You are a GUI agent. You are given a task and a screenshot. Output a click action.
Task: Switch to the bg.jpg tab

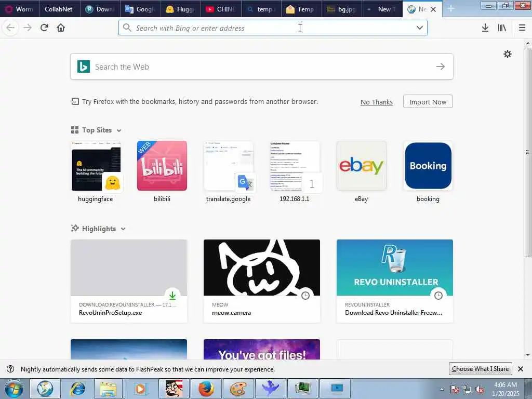[342, 9]
